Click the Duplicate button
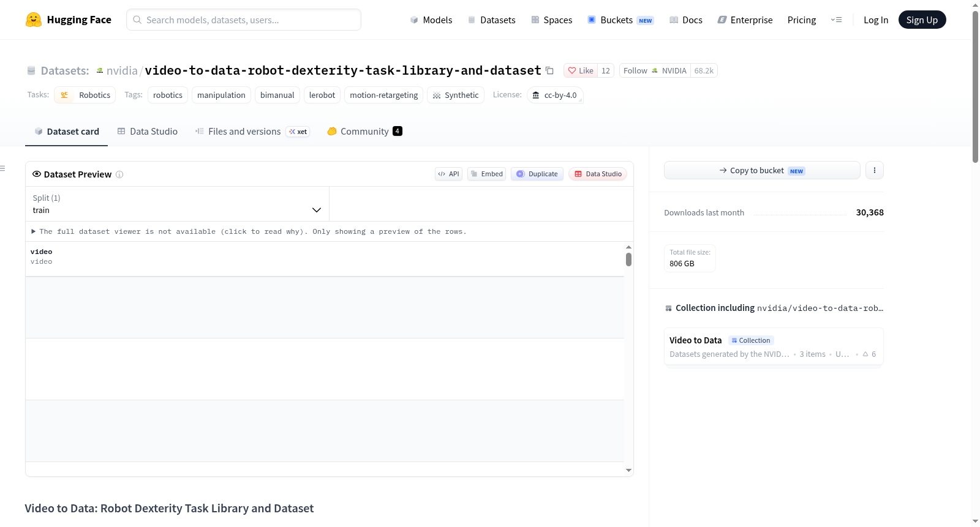The image size is (980, 527). click(537, 174)
